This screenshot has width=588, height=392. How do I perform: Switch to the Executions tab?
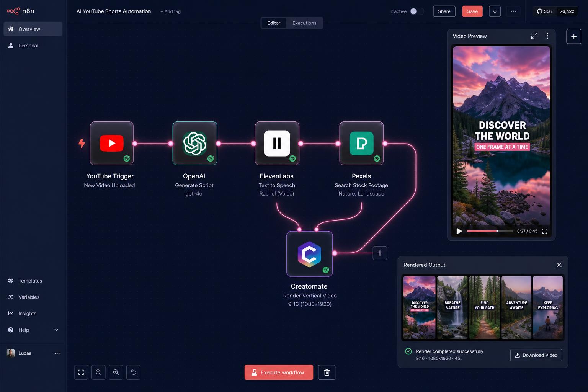(304, 23)
